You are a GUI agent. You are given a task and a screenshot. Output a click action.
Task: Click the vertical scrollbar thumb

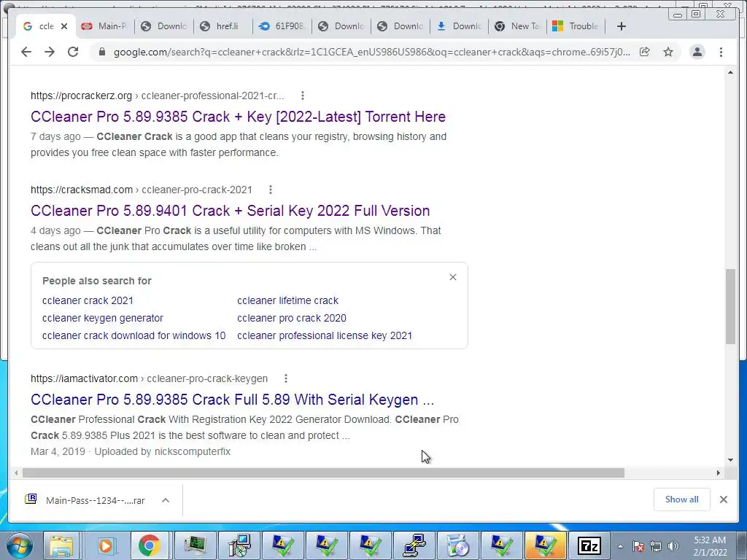(730, 306)
